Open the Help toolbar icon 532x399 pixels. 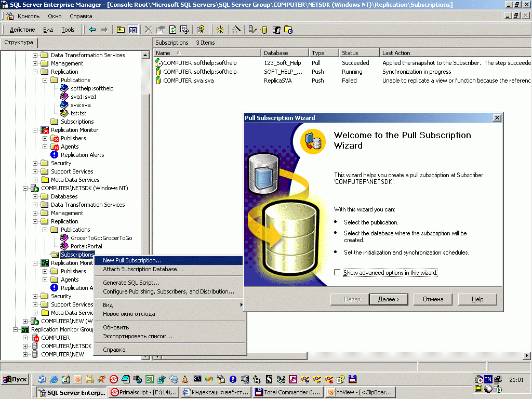[201, 30]
